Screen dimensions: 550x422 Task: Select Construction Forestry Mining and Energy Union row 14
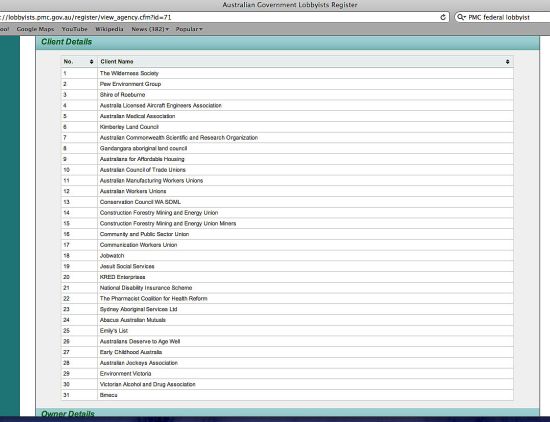[287, 213]
